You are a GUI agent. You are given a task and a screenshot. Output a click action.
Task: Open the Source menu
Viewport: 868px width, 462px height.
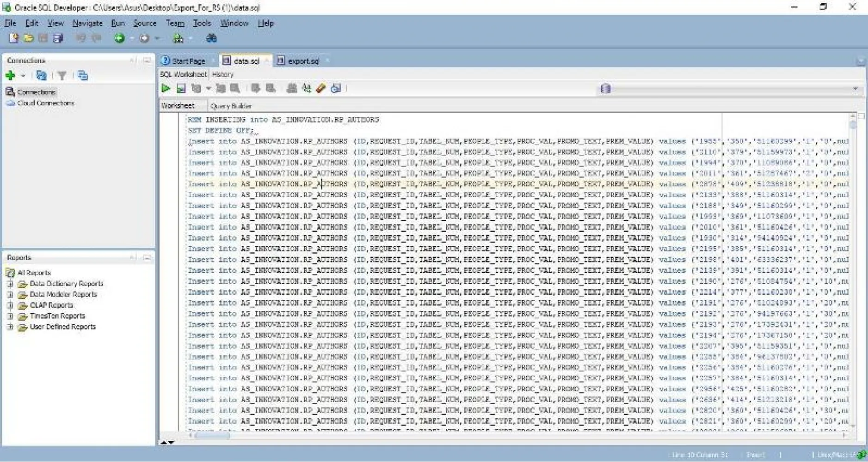145,23
